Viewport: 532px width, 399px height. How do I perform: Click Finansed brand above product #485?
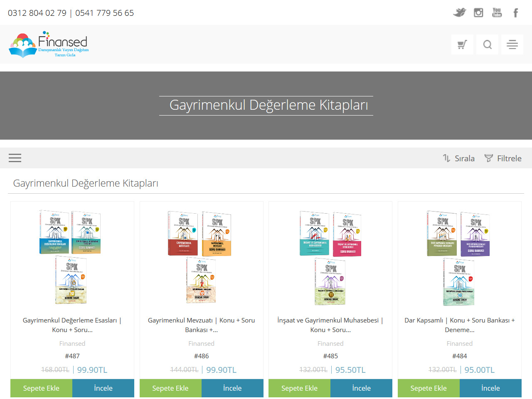(330, 343)
